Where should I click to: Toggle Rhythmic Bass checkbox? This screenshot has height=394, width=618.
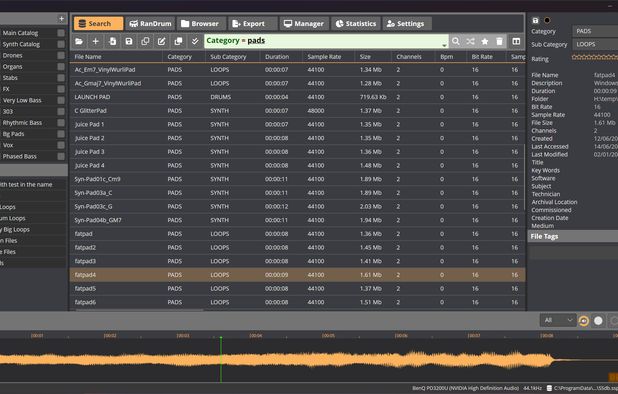pyautogui.click(x=61, y=123)
